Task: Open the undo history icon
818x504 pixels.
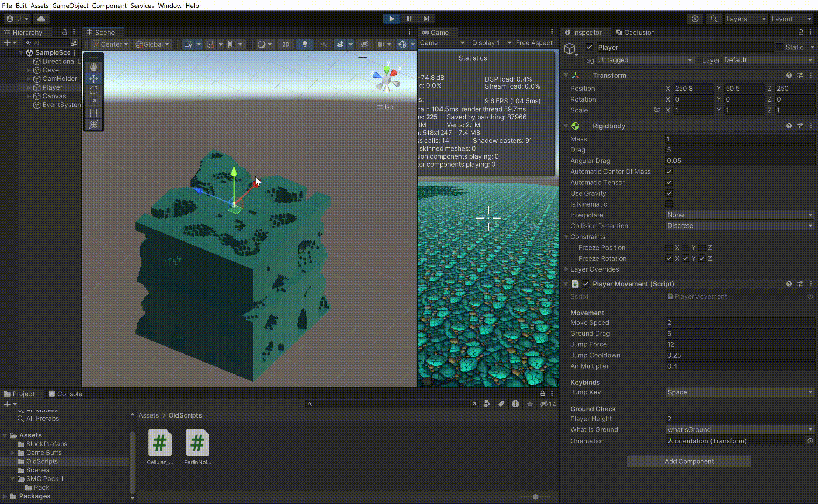Action: (695, 19)
